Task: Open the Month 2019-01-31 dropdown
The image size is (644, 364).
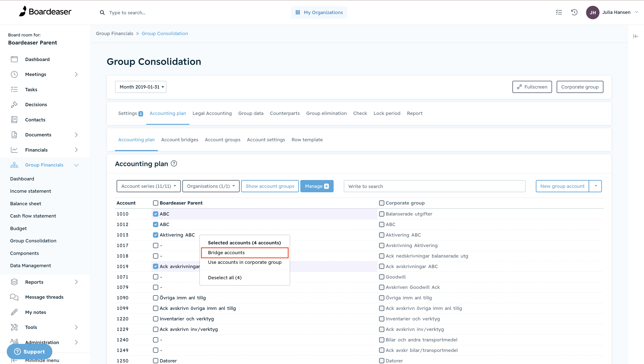Action: pos(141,87)
